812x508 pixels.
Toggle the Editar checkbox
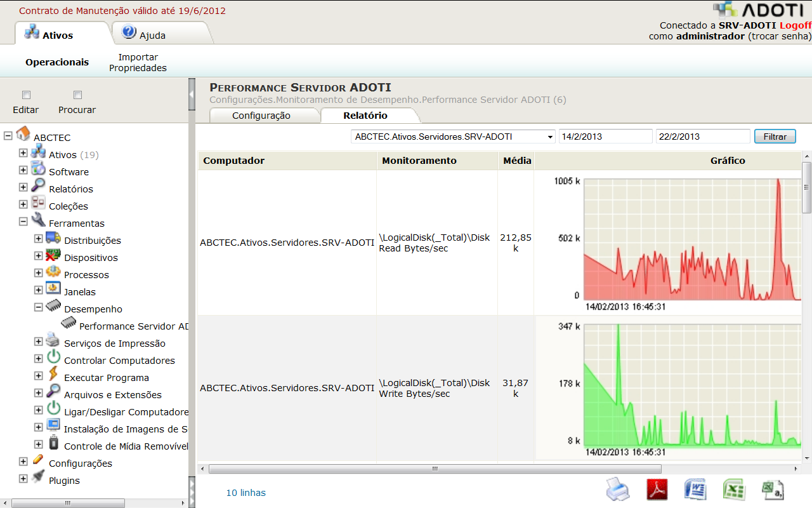coord(26,95)
